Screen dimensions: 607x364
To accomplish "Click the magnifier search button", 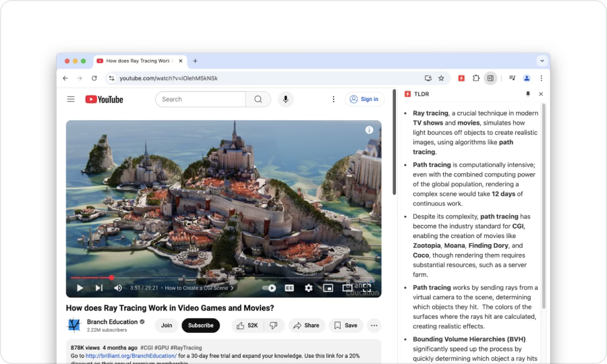I will click(258, 99).
